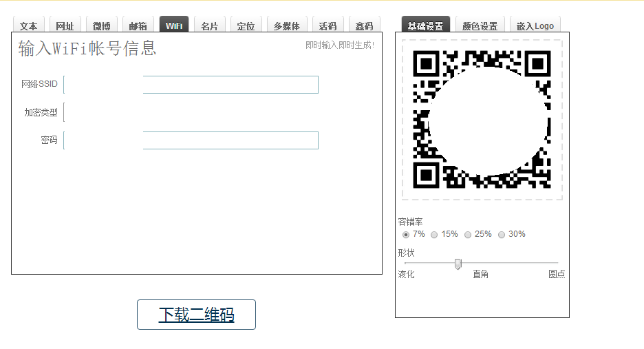Select 7% error correction level
This screenshot has width=644, height=349.
[x=406, y=235]
